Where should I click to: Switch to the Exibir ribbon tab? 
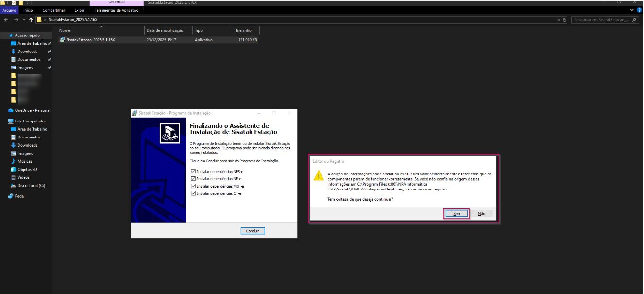coord(79,10)
